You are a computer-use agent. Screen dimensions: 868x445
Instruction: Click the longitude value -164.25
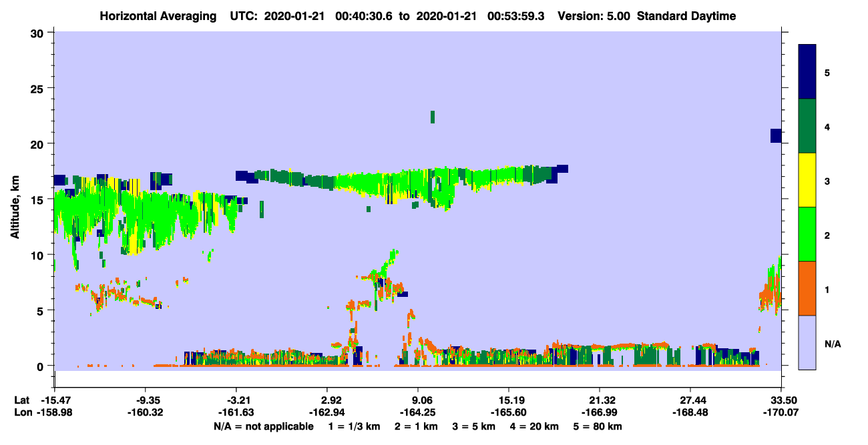pos(418,412)
